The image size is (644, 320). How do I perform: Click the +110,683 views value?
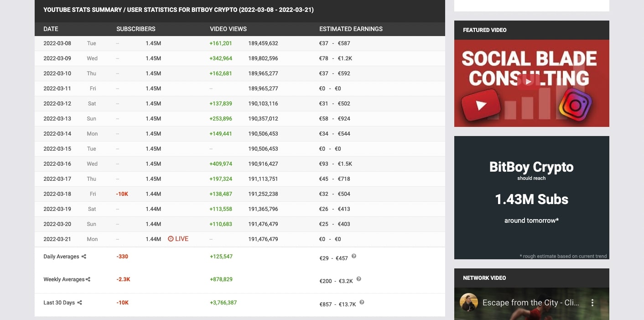tap(221, 224)
